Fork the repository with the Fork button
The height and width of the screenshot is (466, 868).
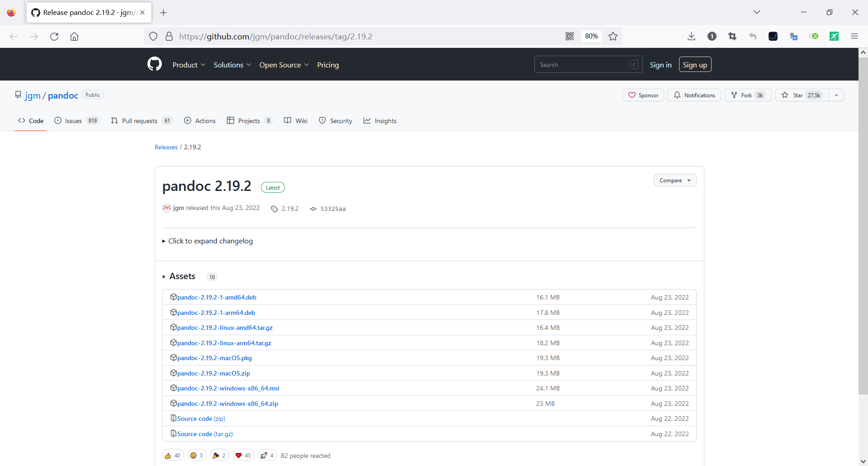pos(748,95)
